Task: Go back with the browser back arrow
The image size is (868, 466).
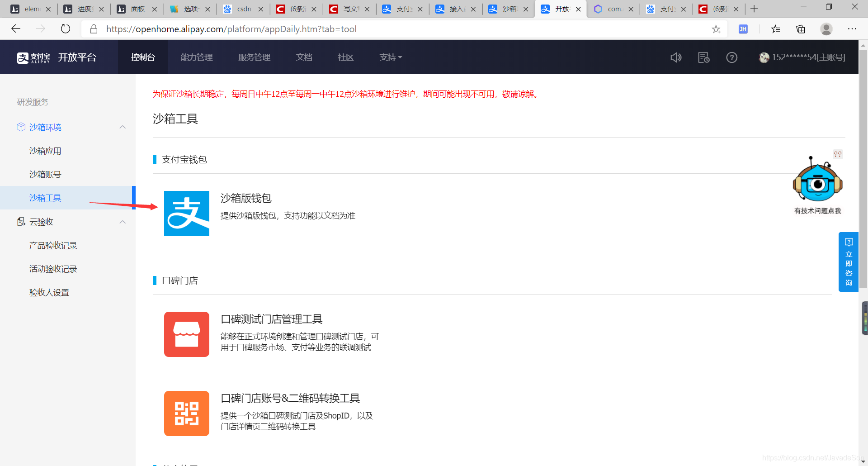Action: (x=16, y=29)
